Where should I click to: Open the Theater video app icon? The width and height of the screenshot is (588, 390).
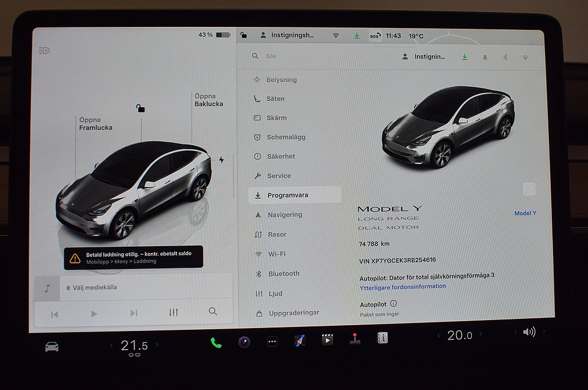click(x=327, y=340)
